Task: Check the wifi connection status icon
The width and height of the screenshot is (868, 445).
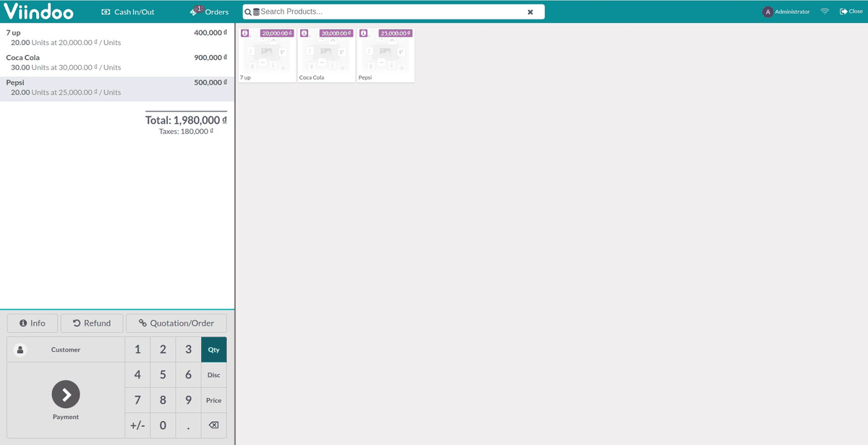Action: coord(825,12)
